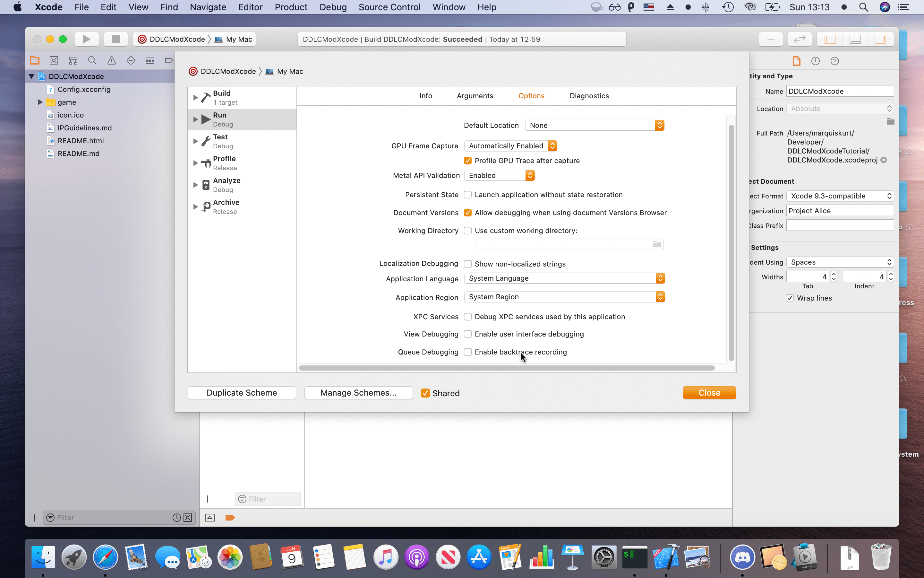Open Discord from the Dock
This screenshot has height=578, width=924.
pyautogui.click(x=742, y=557)
